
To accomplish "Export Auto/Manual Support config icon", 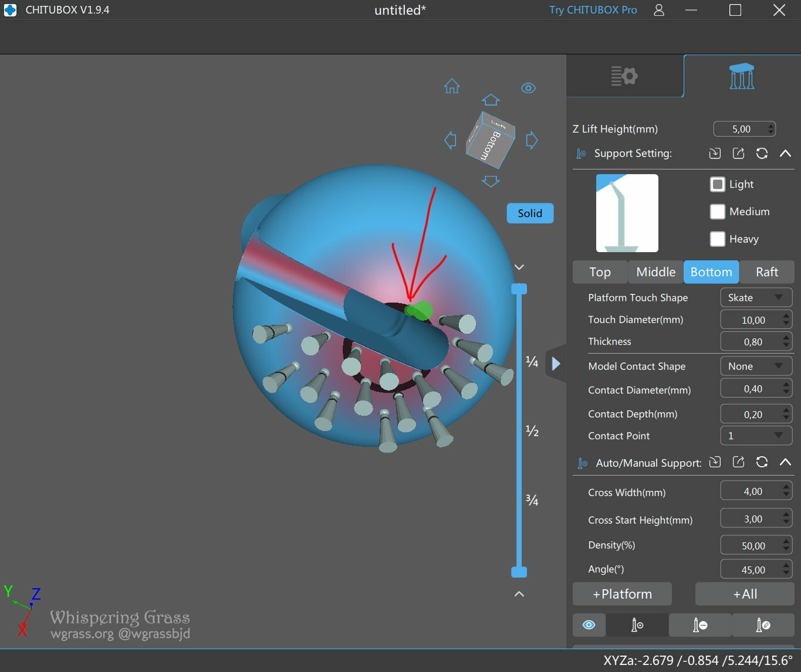I will (738, 462).
